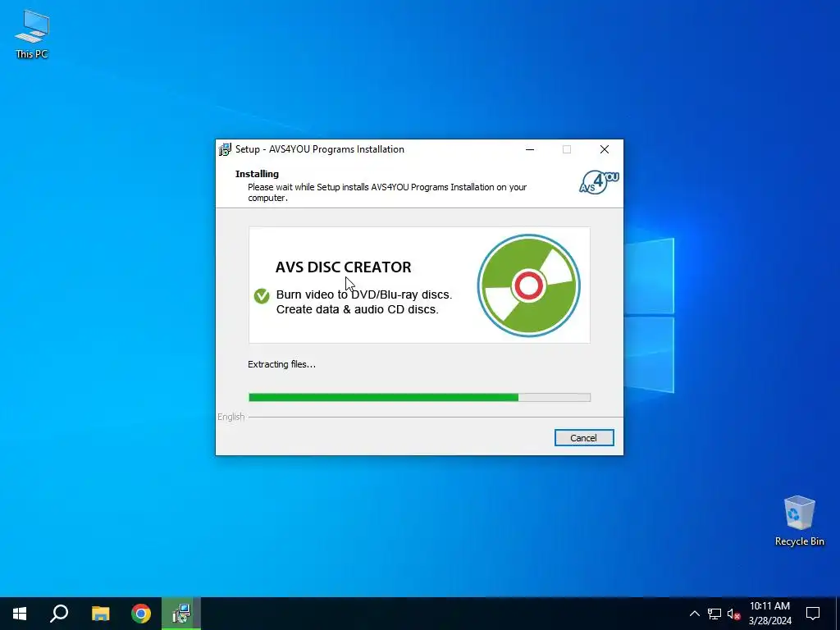This screenshot has width=840, height=630.
Task: Open This PC desktop icon
Action: 32,34
